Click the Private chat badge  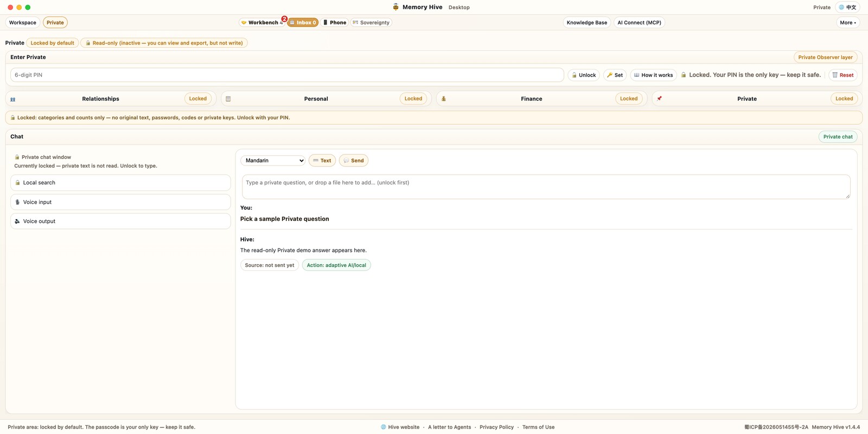coord(838,137)
